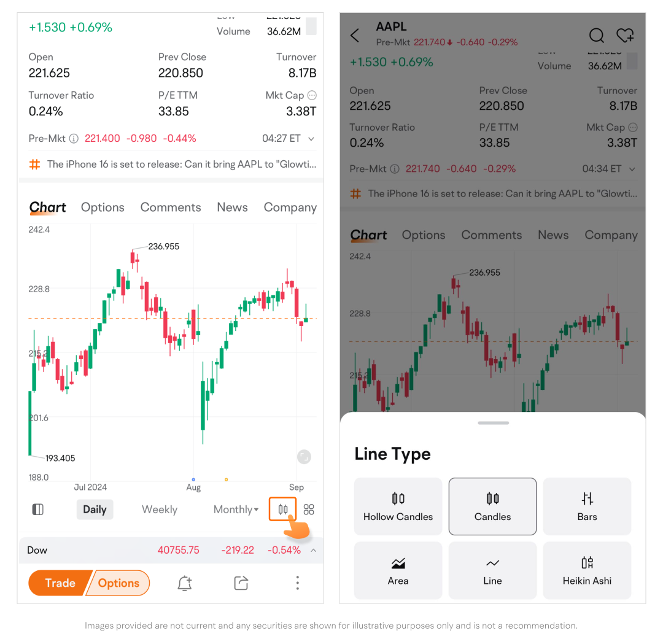The height and width of the screenshot is (644, 663).
Task: Go back using the left arrow
Action: click(x=355, y=36)
